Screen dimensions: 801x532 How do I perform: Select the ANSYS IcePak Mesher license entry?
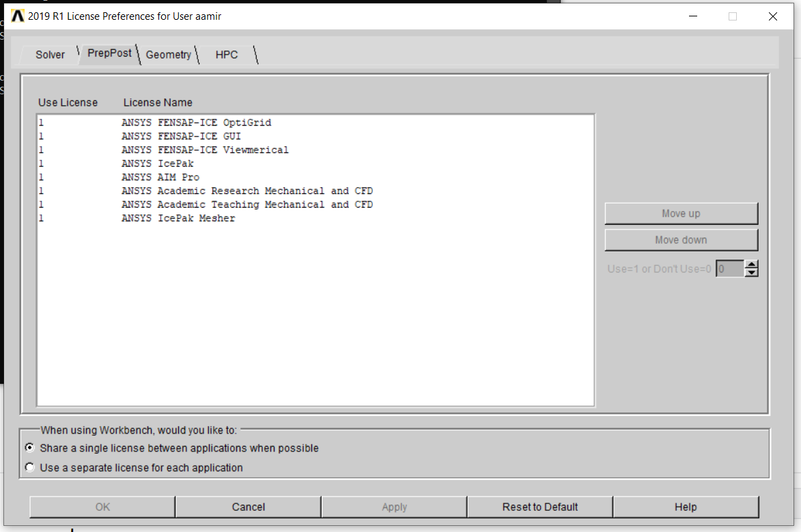pos(178,218)
